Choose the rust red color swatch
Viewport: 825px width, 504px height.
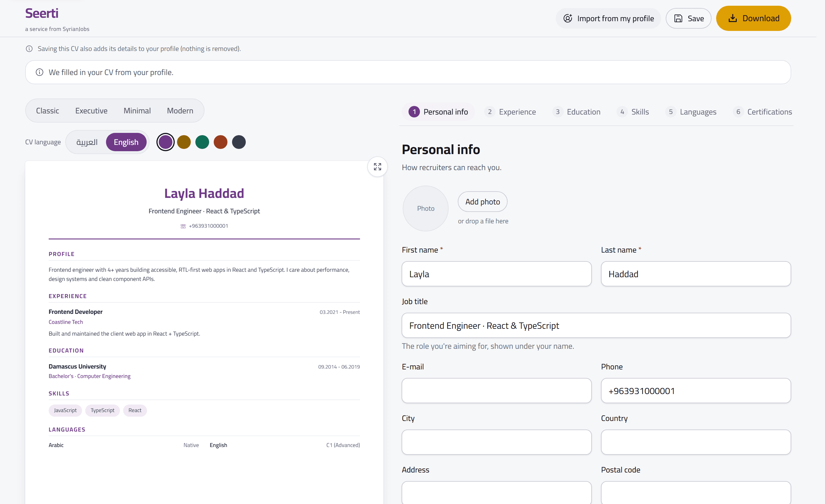[x=221, y=142]
